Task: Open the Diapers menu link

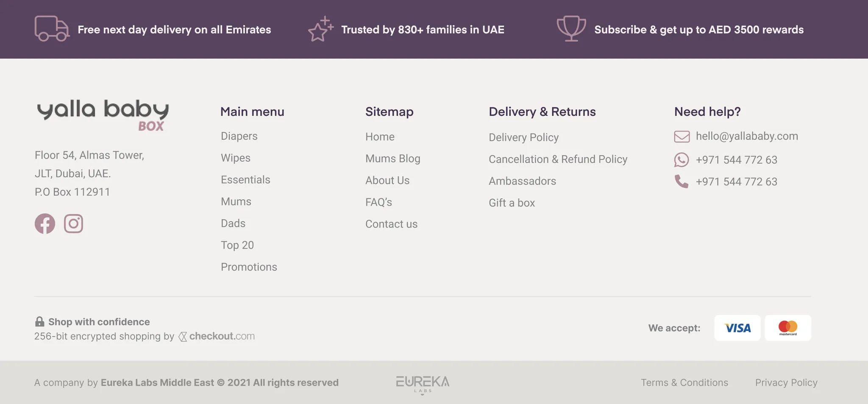Action: pyautogui.click(x=239, y=136)
